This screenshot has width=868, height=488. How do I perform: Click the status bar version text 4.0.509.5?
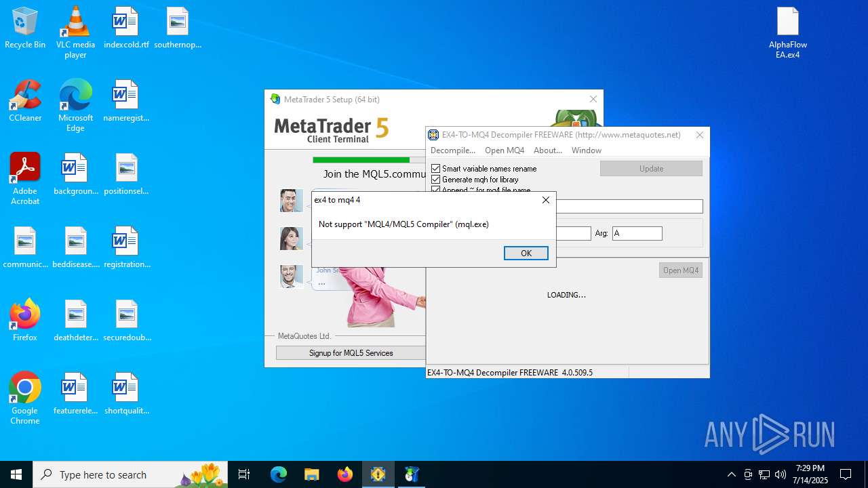(577, 373)
